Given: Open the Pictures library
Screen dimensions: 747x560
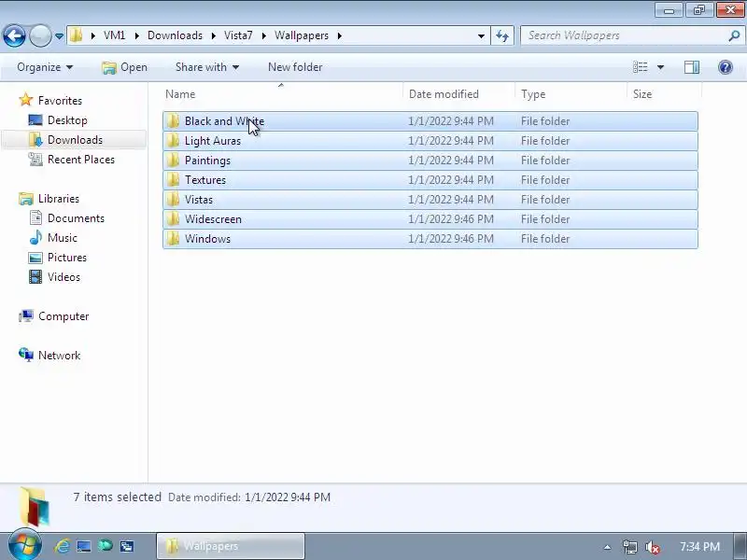Looking at the screenshot, I should coord(66,258).
